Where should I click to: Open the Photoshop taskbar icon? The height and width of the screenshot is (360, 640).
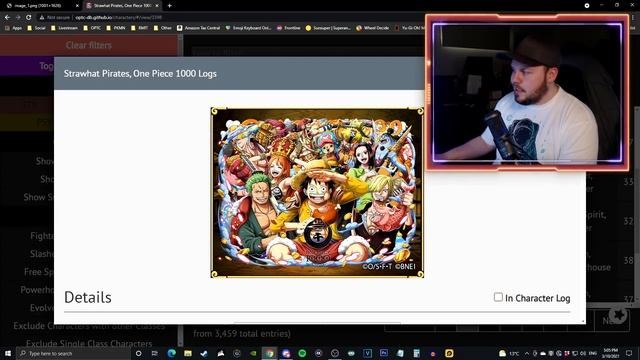384,353
